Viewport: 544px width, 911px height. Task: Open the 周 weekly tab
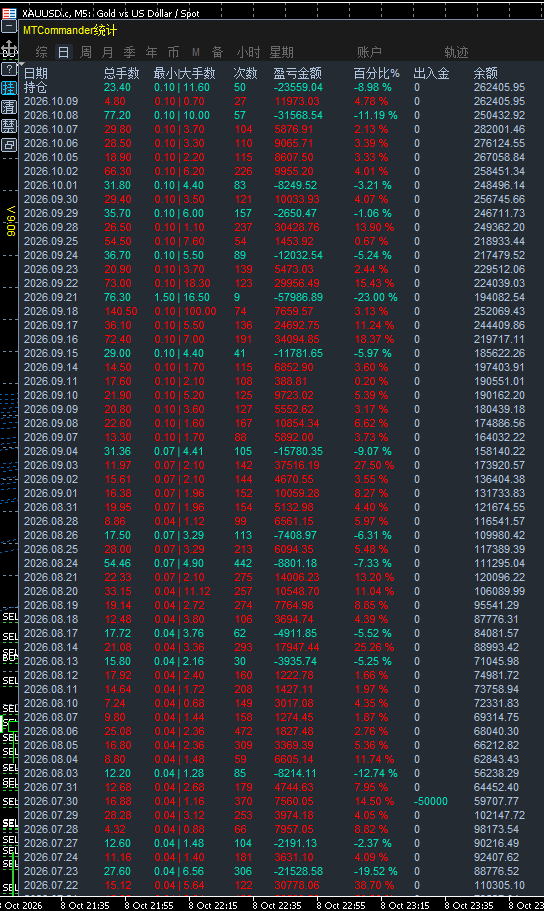click(x=85, y=52)
